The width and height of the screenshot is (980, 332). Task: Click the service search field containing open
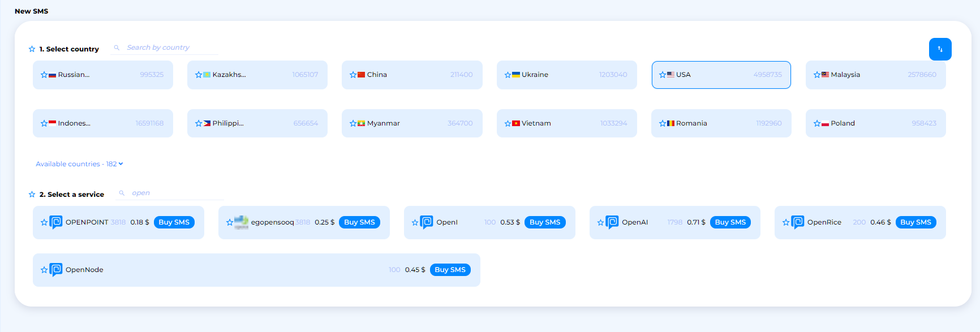pos(175,193)
